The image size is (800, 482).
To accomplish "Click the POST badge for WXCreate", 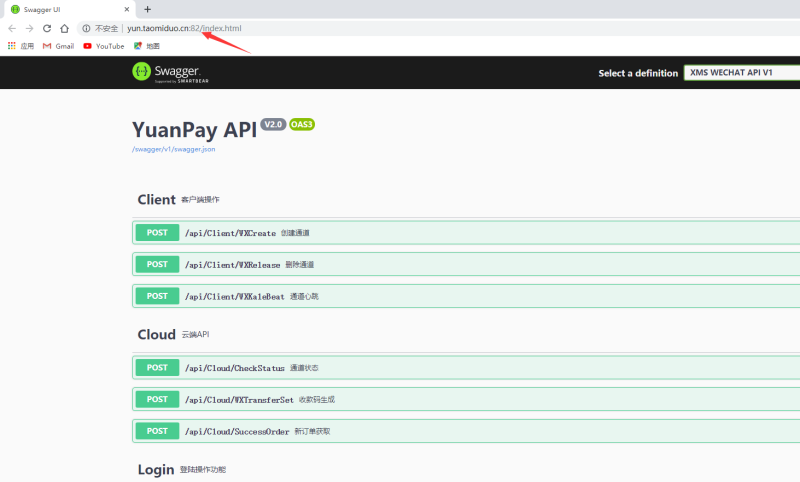I will point(157,233).
